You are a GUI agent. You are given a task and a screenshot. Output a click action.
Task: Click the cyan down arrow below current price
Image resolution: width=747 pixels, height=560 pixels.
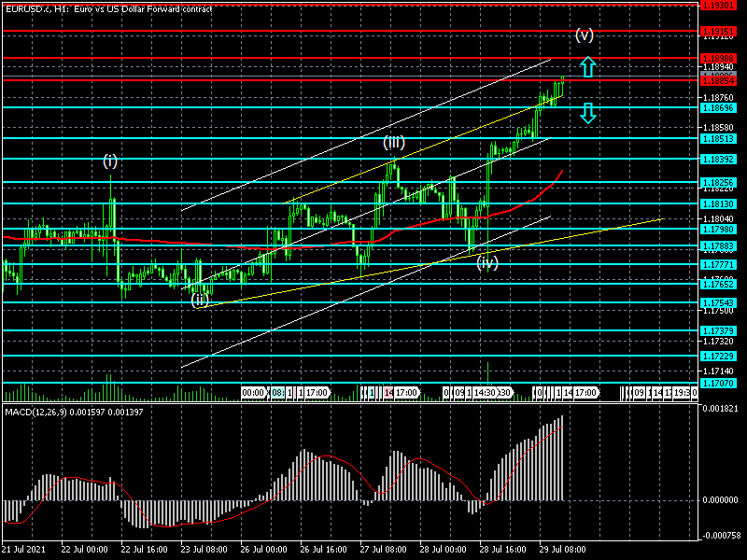tap(586, 114)
